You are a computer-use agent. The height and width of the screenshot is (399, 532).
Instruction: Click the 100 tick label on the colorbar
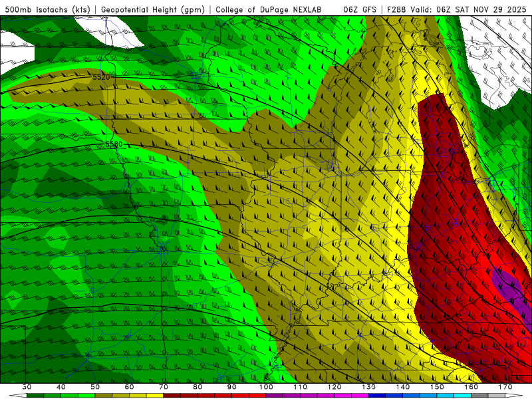click(x=266, y=387)
